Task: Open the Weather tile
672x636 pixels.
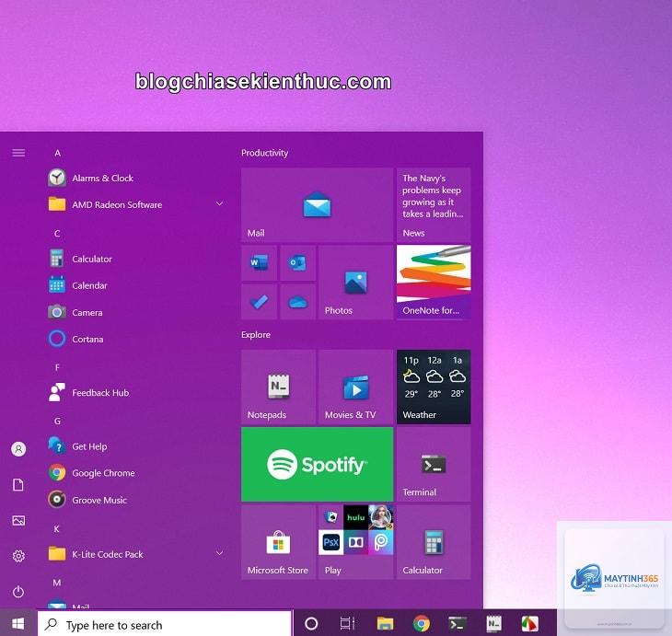Action: 434,387
